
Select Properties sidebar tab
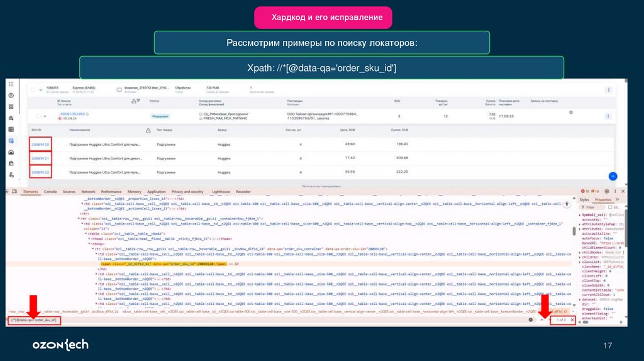pos(603,199)
